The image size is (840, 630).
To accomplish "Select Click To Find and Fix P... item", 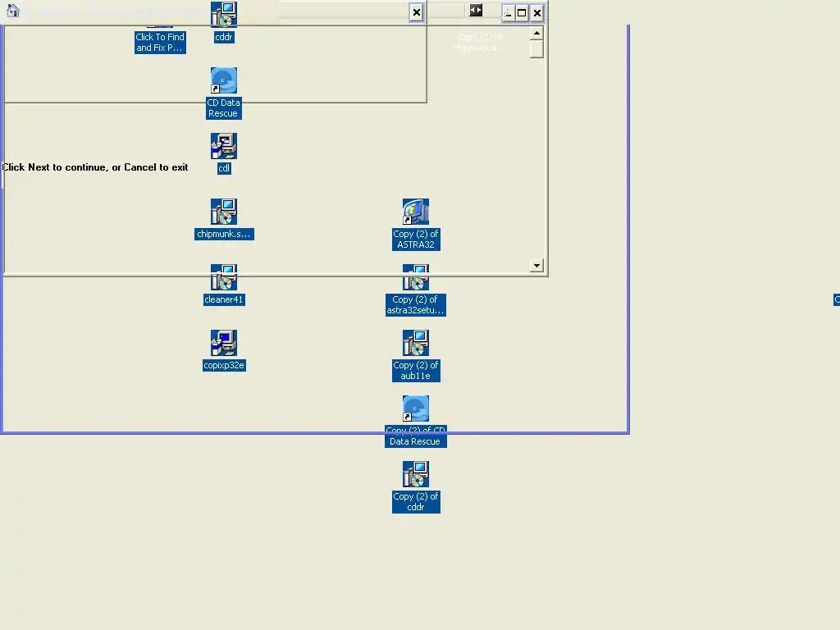I will point(160,42).
